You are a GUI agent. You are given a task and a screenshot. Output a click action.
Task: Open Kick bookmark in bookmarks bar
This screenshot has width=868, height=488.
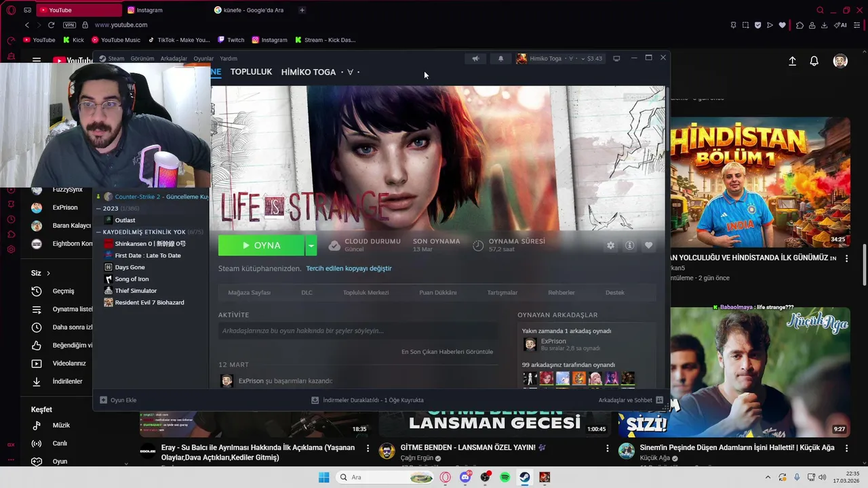click(x=73, y=40)
